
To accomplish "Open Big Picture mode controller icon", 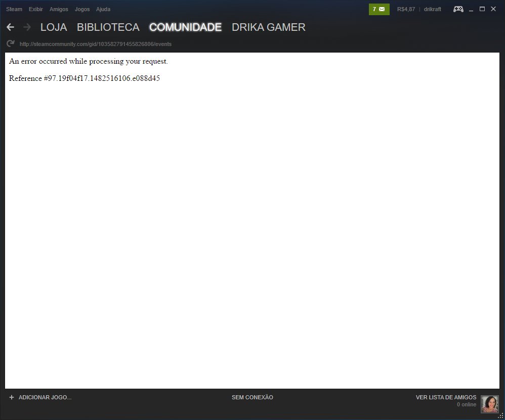I will tap(458, 9).
